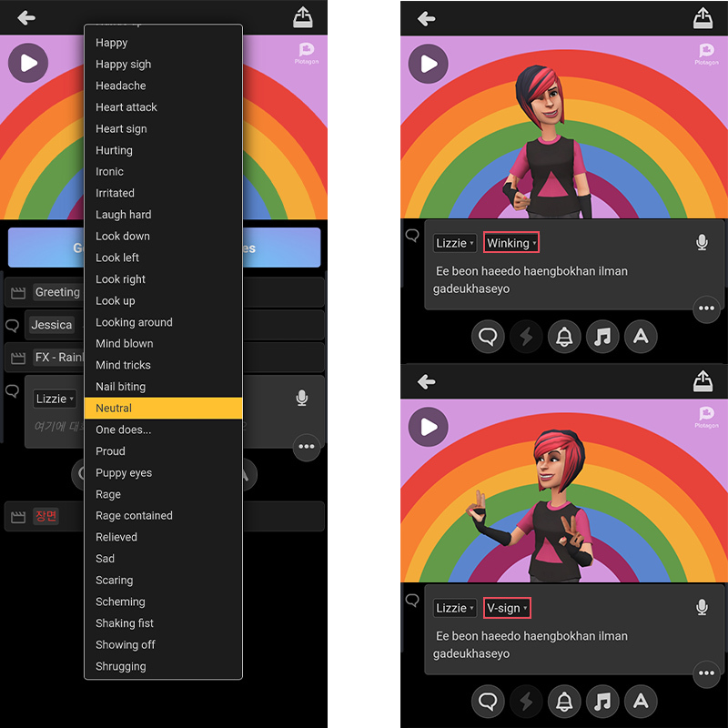Add action bolt under V-sign panel
The height and width of the screenshot is (728, 728).
pos(526,702)
